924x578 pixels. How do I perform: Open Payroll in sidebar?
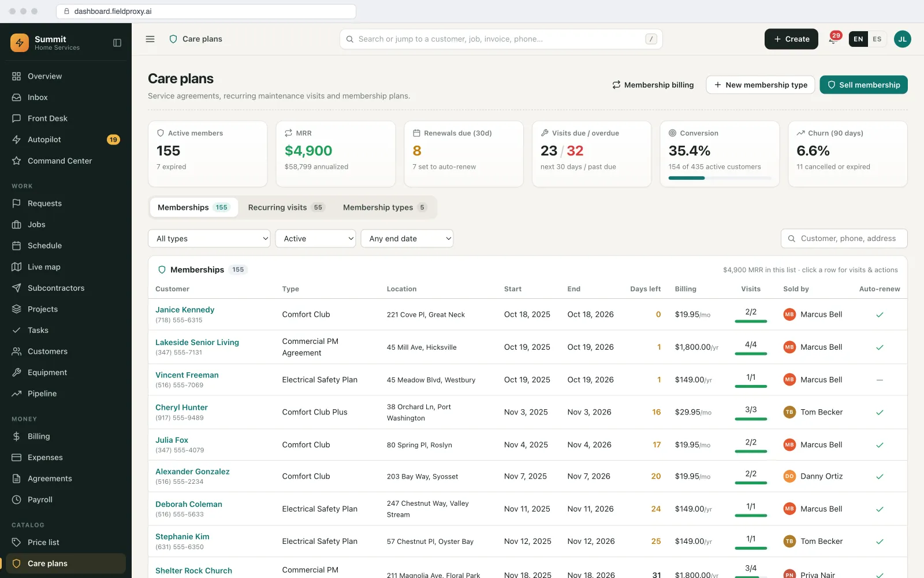click(x=66, y=500)
